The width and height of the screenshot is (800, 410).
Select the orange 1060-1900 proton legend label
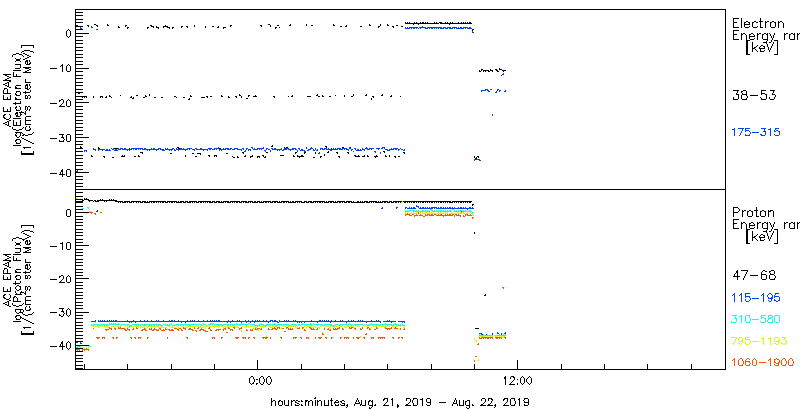[x=762, y=363]
